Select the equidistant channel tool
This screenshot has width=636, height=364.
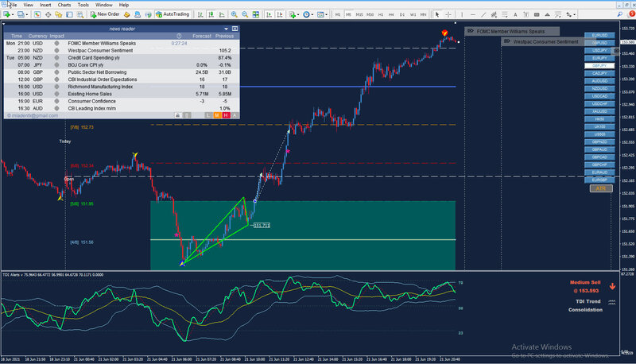(x=494, y=14)
